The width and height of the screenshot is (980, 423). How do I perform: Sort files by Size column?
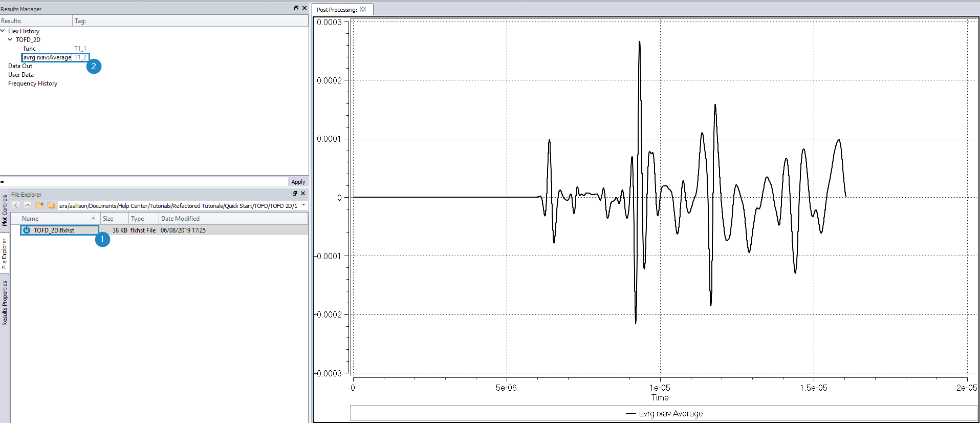point(114,219)
